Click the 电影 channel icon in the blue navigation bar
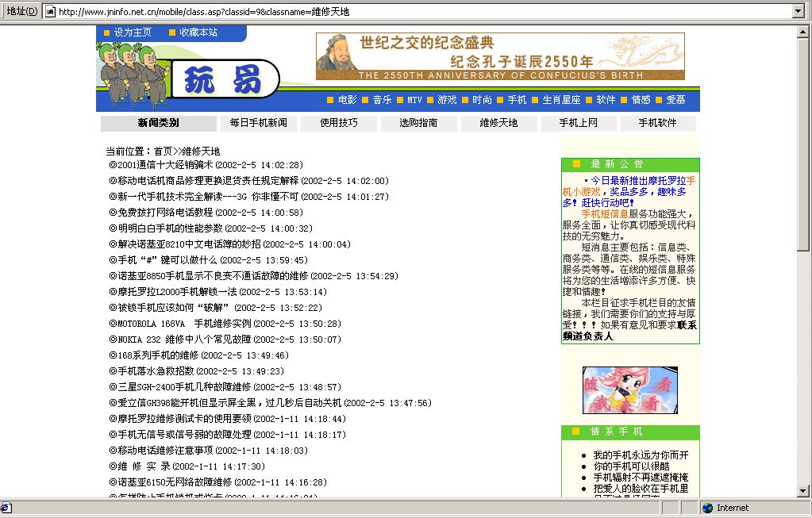This screenshot has height=518, width=812. coord(329,100)
